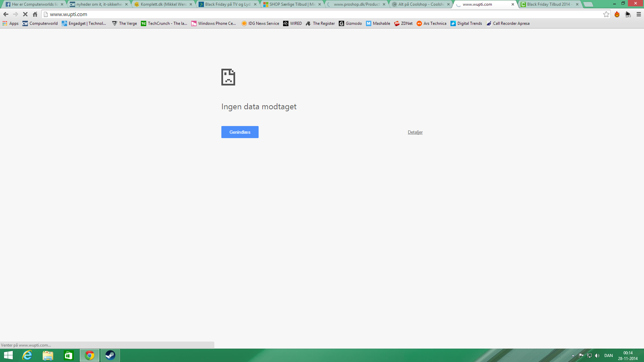Open The Verge bookmark
The width and height of the screenshot is (644, 362).
click(x=124, y=23)
